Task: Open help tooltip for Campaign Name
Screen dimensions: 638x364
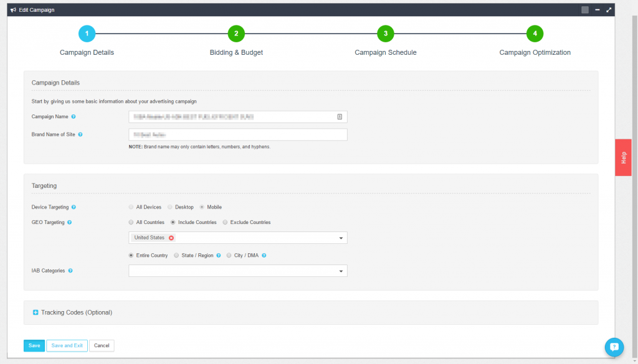Action: click(x=74, y=116)
